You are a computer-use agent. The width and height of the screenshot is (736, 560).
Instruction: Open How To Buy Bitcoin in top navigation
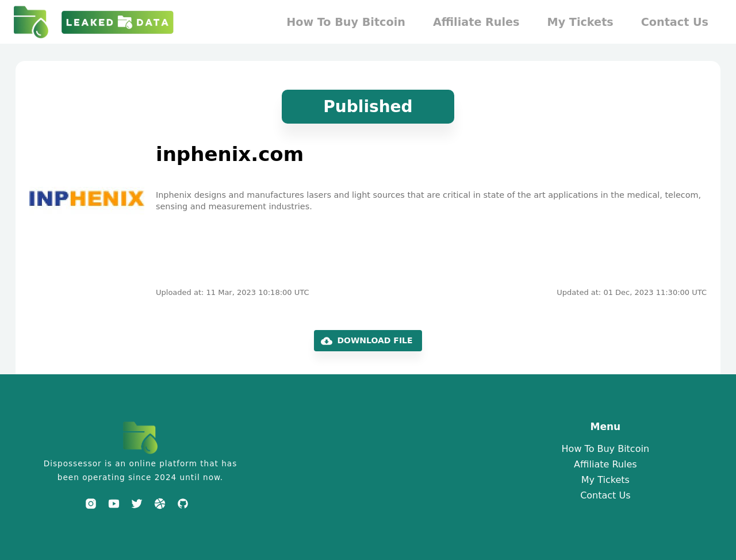346,22
